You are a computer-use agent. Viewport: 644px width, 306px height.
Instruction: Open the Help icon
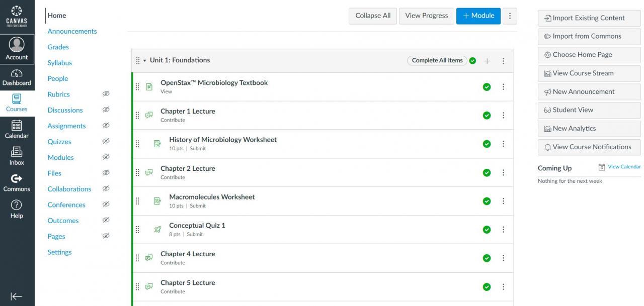point(17,209)
